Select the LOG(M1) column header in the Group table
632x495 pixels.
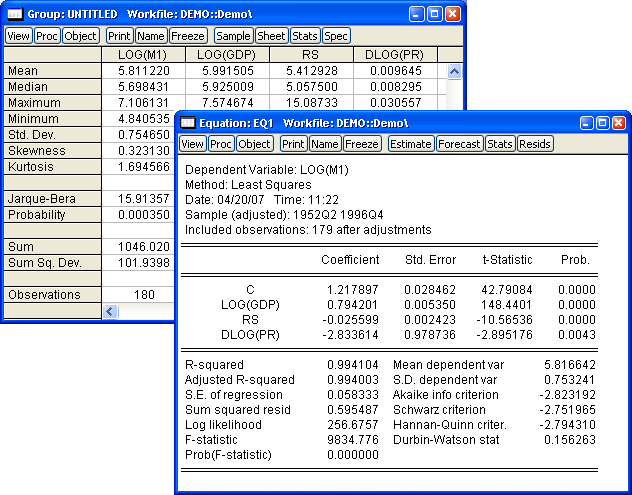pyautogui.click(x=143, y=54)
